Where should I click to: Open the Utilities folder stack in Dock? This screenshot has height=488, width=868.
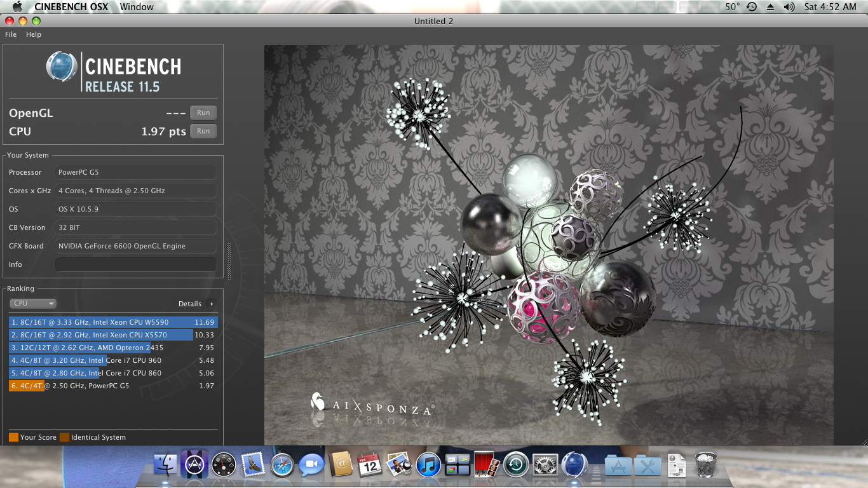click(x=648, y=466)
